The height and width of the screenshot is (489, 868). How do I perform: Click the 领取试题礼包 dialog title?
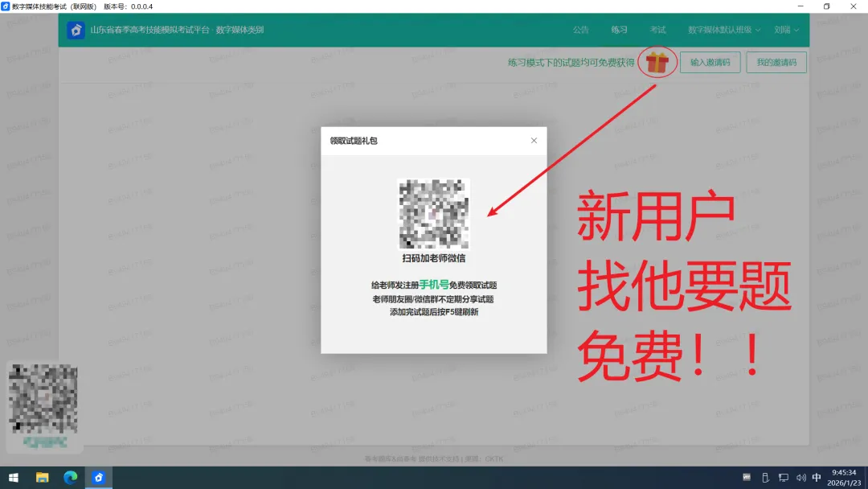tap(354, 141)
